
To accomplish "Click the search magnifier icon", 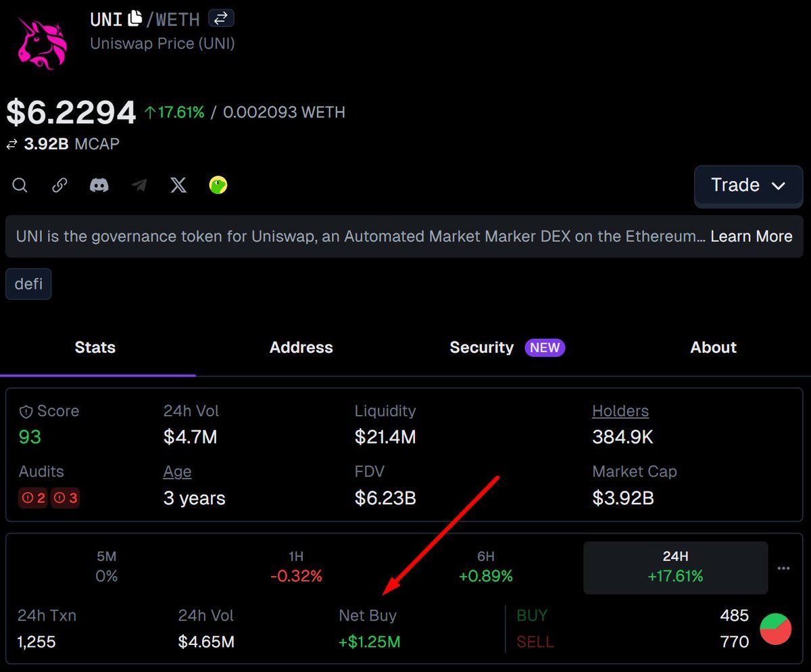I will 20,185.
